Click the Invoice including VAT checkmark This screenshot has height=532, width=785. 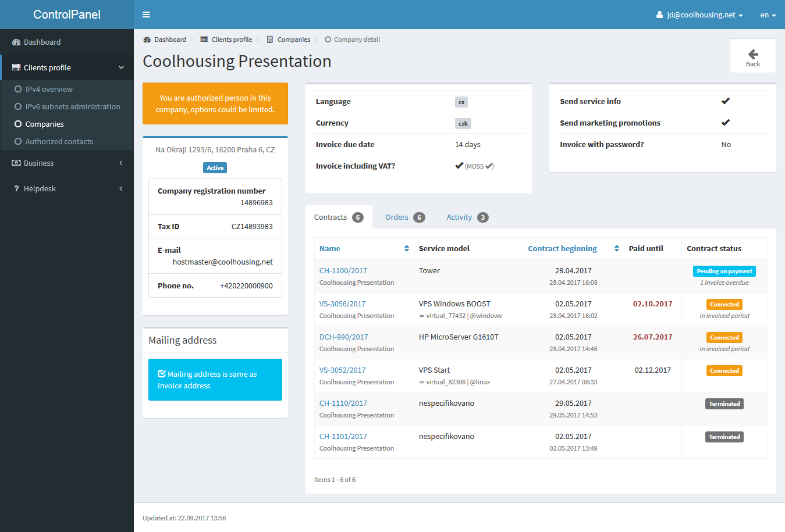click(459, 166)
